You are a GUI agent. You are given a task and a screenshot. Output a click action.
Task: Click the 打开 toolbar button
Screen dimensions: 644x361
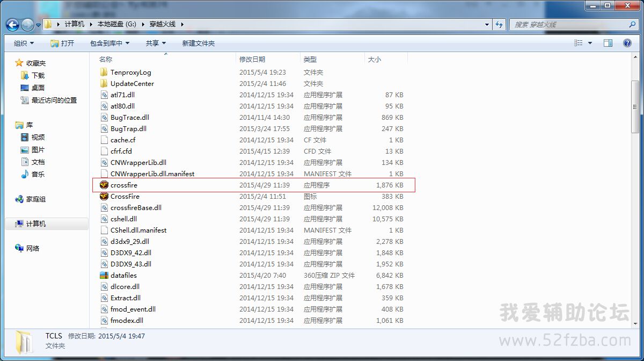click(62, 43)
